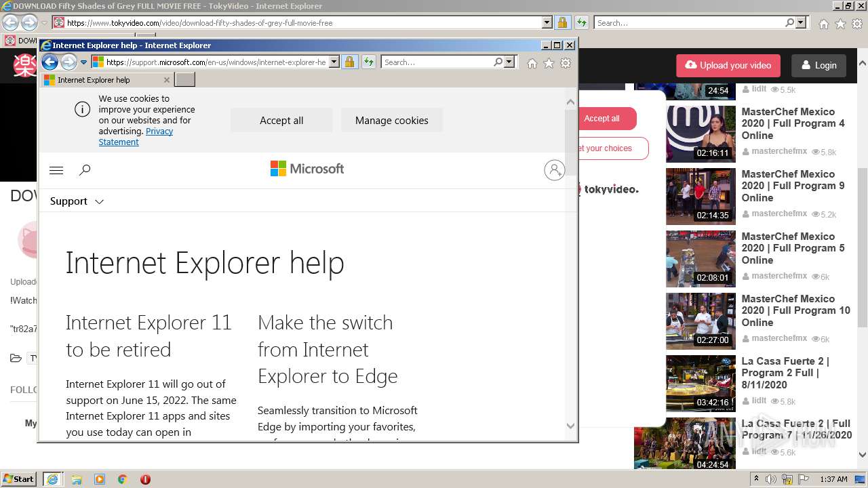Click Start button
Viewport: 868px width, 488px height.
click(19, 479)
